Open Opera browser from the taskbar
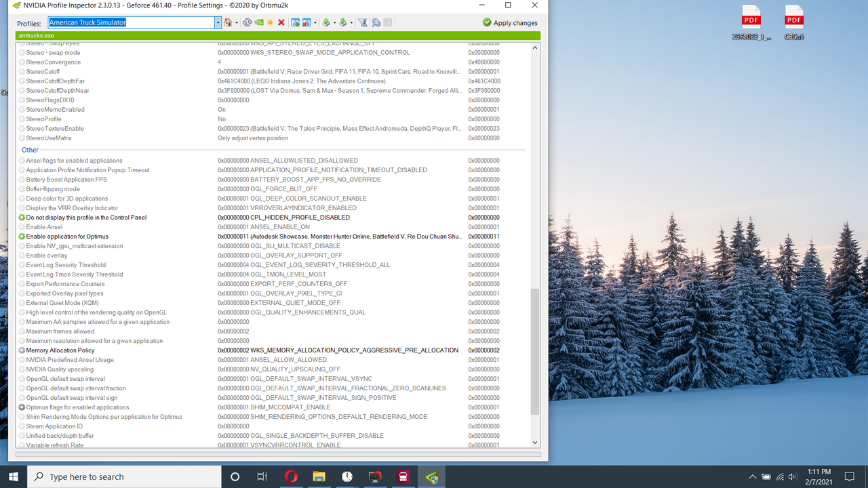Screen dimensions: 868x488 (290, 476)
